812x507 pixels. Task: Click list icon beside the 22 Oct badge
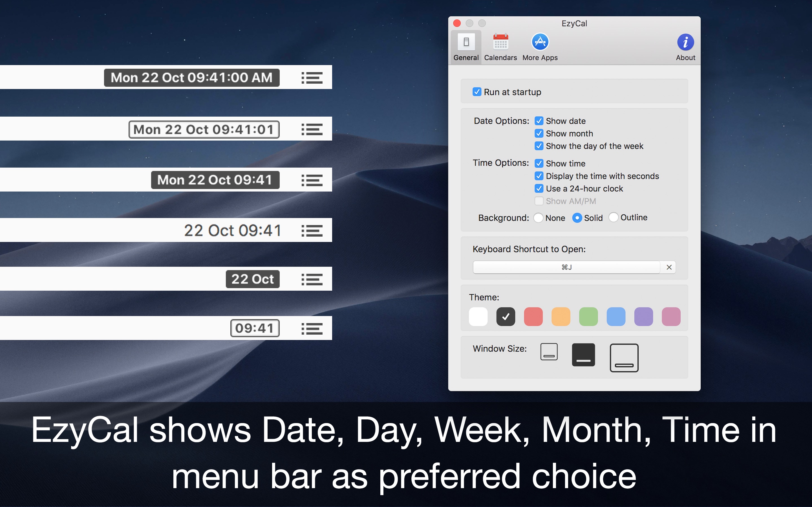[312, 279]
